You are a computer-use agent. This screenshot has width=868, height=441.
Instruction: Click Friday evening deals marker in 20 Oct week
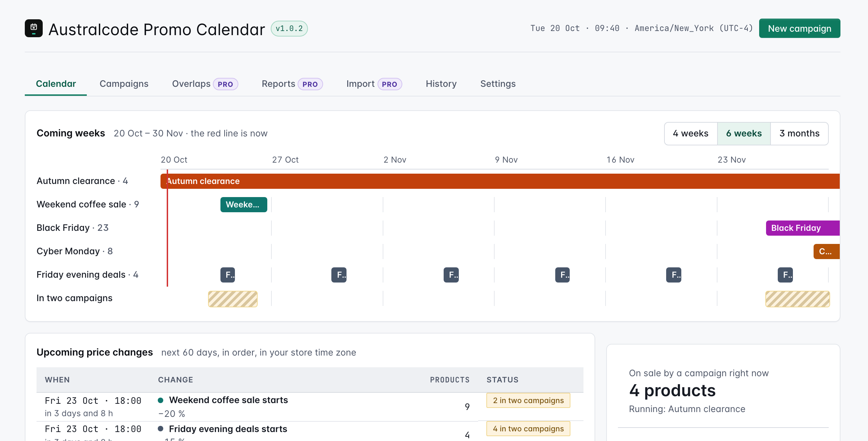(228, 275)
